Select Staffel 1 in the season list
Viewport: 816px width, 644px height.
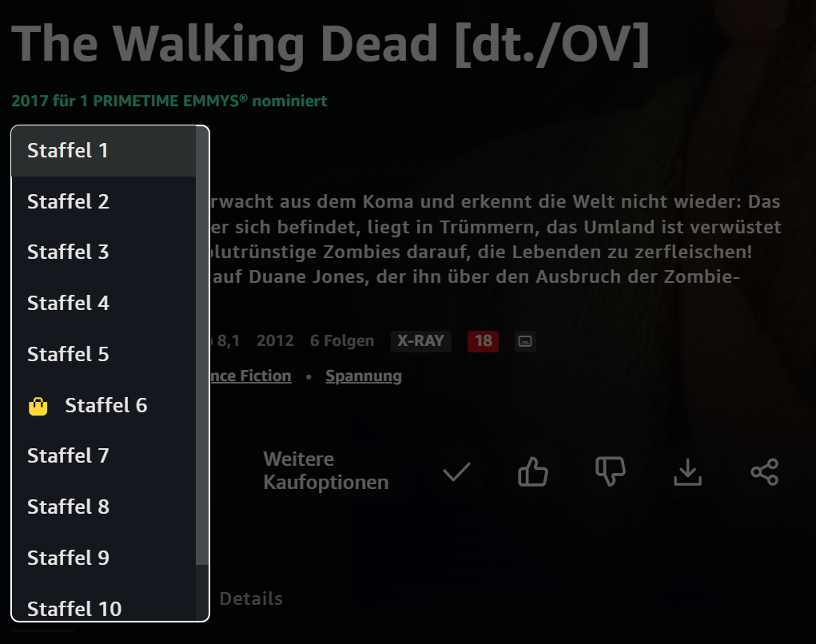[104, 151]
